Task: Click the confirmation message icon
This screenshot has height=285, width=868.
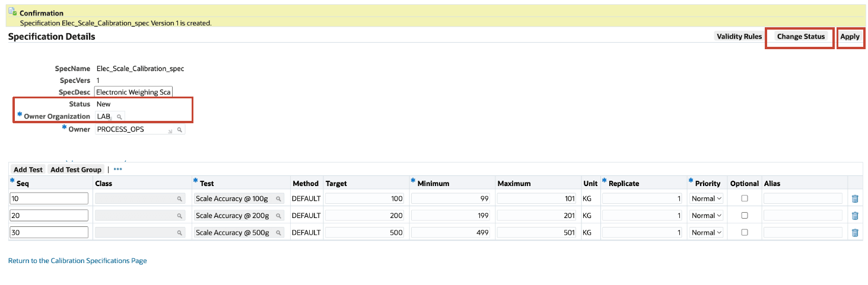Action: (12, 12)
